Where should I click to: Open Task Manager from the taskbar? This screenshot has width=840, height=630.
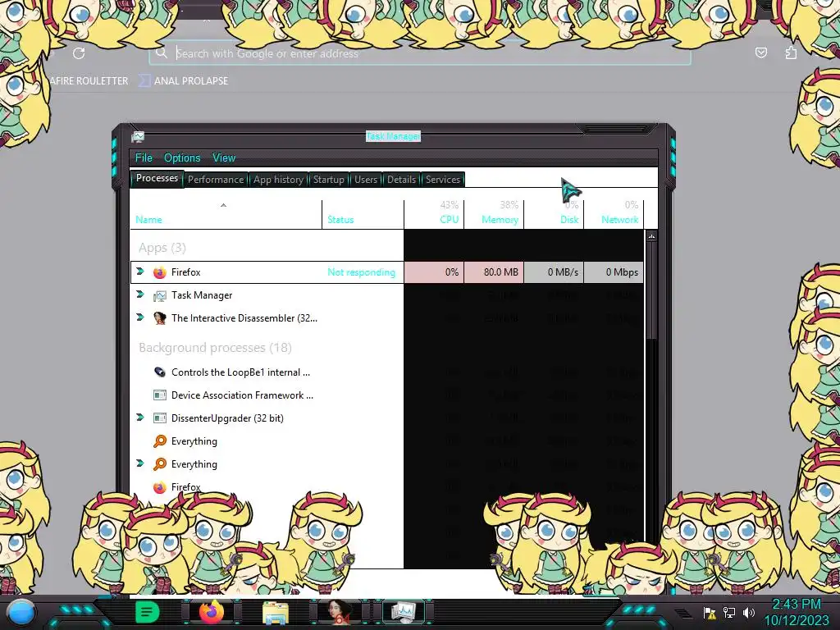pos(403,612)
